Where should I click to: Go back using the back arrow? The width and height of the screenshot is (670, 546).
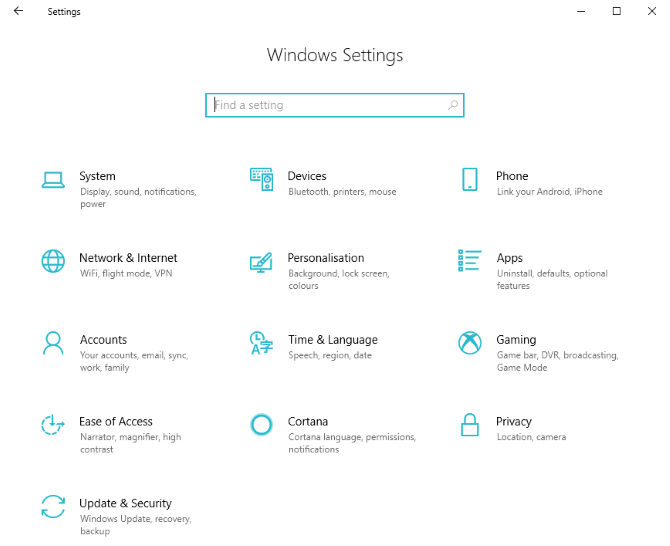18,12
